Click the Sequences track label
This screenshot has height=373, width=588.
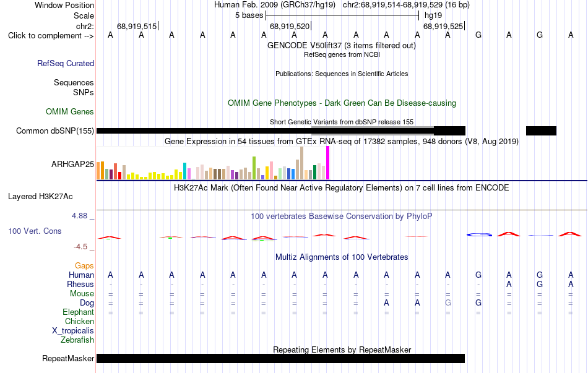click(74, 82)
